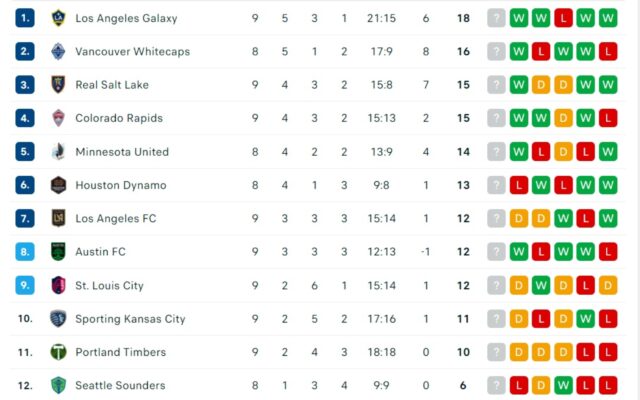Click the Vancouver Whitecaps team crest

58,51
